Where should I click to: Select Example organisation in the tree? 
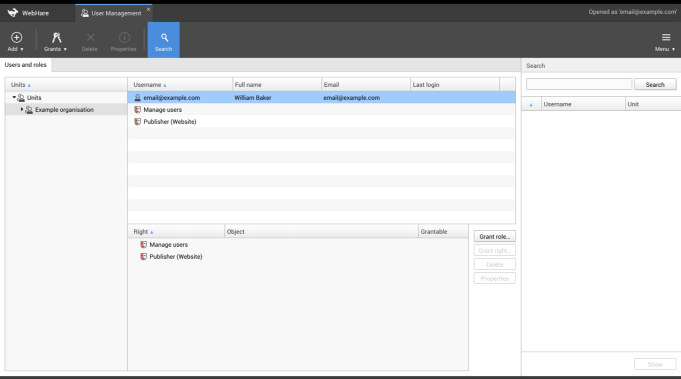tap(64, 110)
